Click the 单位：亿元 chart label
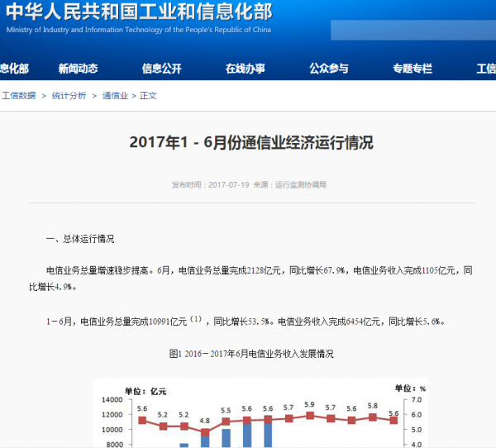 coord(145,392)
